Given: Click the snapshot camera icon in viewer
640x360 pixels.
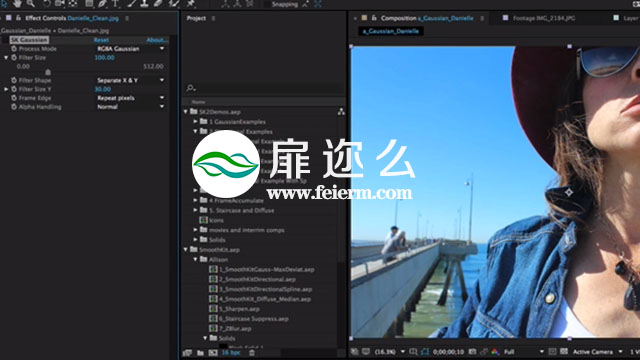Looking at the screenshot, I should coord(472,352).
